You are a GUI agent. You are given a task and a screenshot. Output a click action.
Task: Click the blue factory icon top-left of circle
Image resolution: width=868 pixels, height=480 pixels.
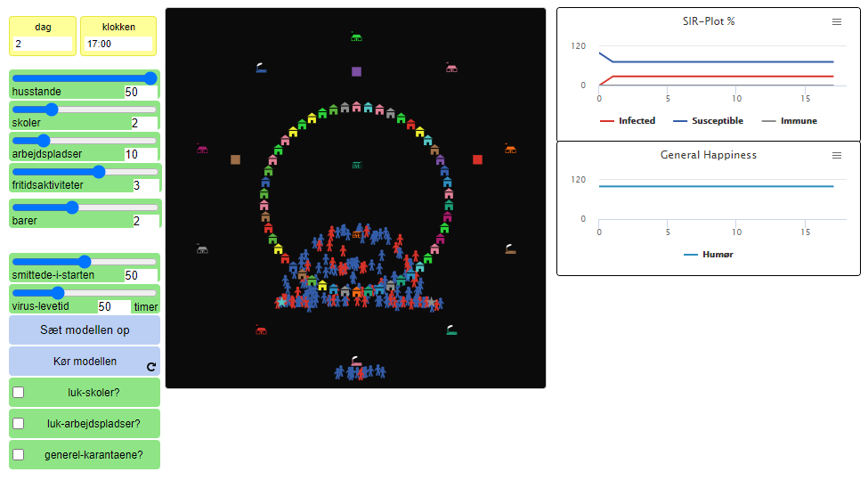click(261, 68)
